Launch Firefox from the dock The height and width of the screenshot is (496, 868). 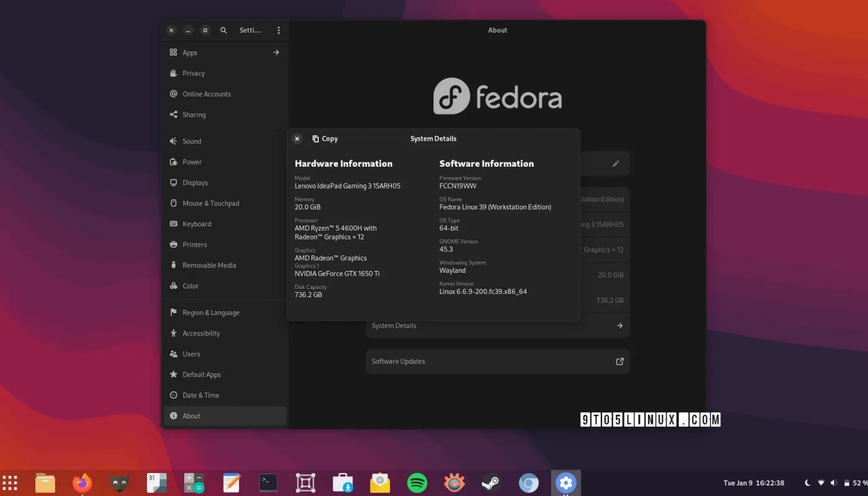coord(82,482)
